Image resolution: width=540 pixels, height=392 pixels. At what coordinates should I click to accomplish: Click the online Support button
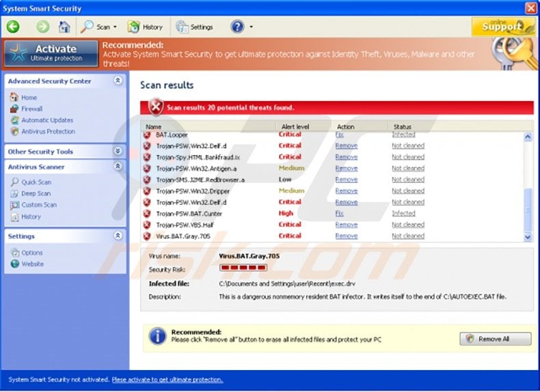503,27
